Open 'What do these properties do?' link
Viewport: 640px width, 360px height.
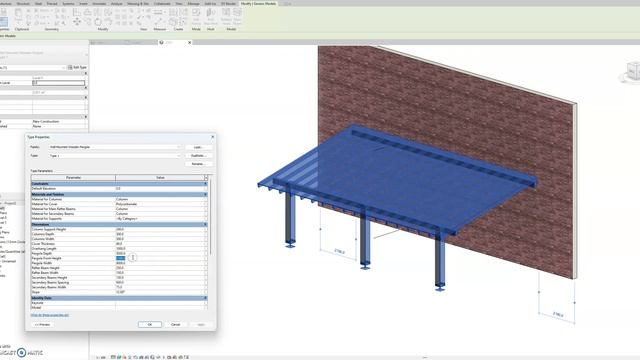coord(50,315)
